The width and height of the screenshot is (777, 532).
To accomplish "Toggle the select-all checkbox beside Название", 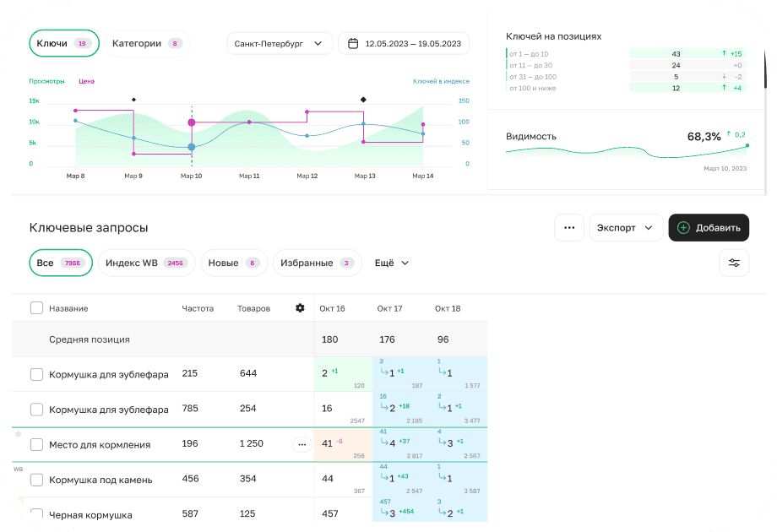I will [x=36, y=308].
